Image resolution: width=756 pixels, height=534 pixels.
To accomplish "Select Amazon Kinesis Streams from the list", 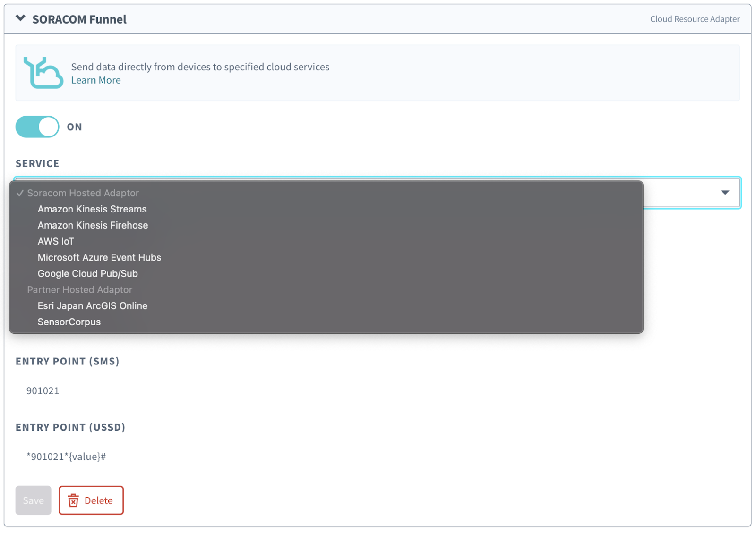I will coord(92,209).
